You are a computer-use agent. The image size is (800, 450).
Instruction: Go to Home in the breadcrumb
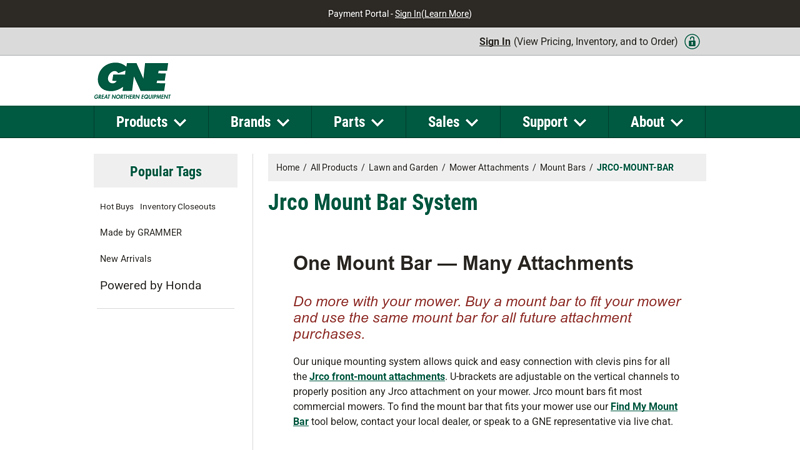(288, 167)
